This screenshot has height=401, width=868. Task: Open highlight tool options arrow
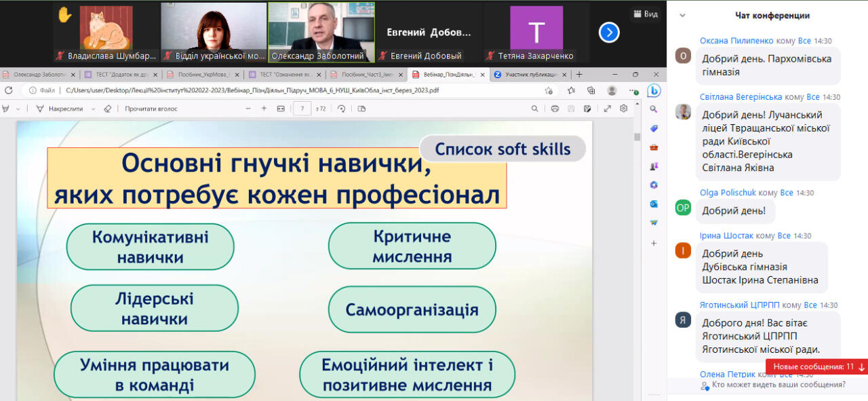18,109
